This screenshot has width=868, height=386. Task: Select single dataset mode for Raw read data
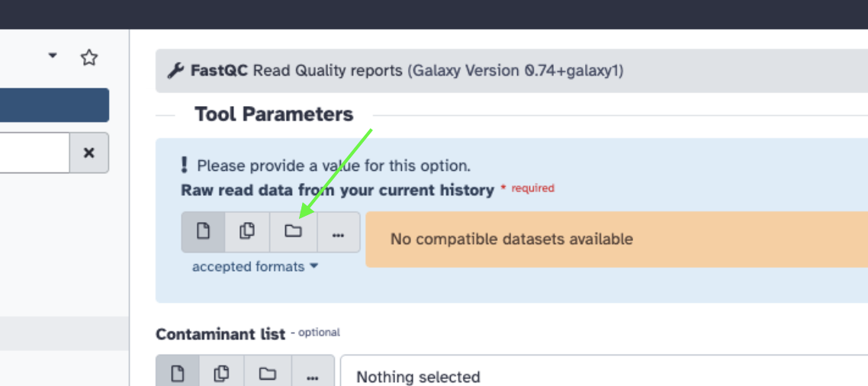(x=203, y=232)
